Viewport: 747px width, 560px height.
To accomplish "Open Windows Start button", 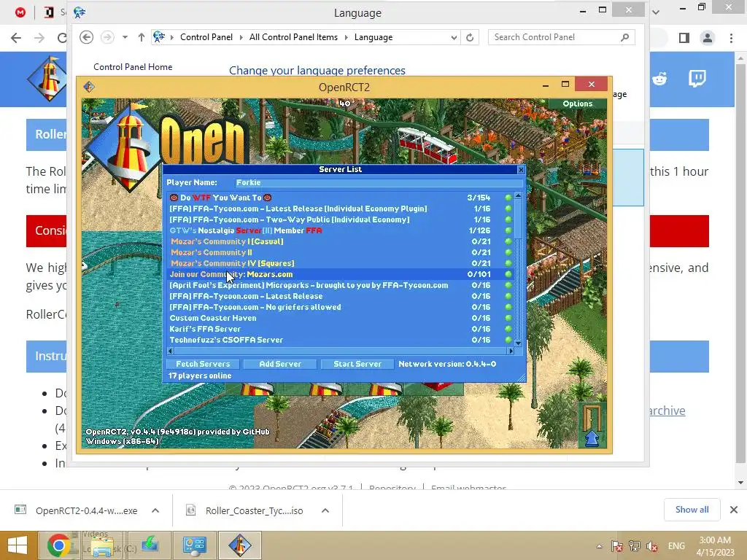I will pos(18,545).
